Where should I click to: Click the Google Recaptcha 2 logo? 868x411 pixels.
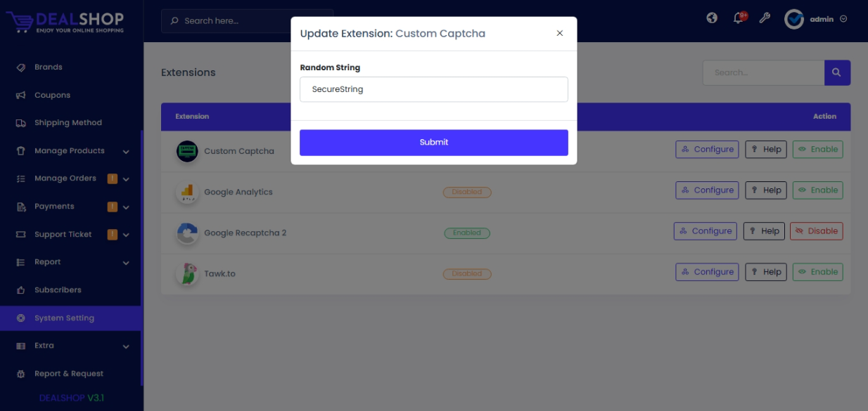[x=187, y=233]
